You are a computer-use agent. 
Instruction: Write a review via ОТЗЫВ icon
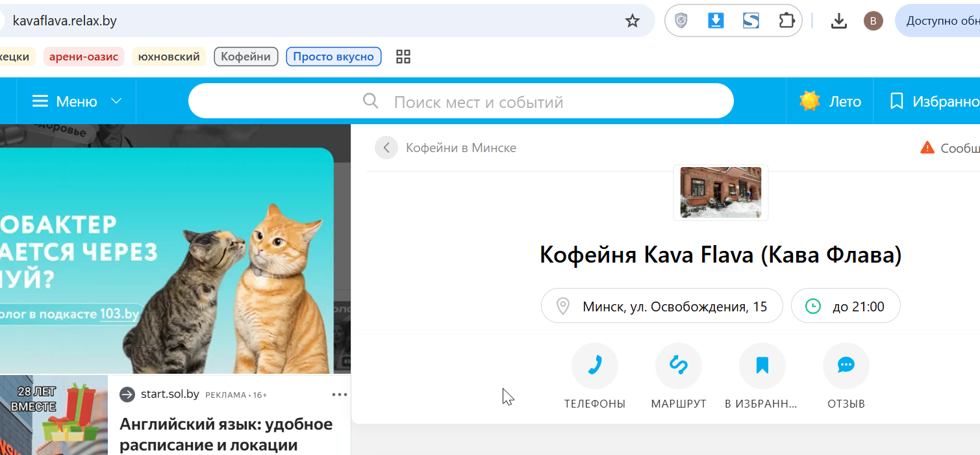pyautogui.click(x=846, y=366)
